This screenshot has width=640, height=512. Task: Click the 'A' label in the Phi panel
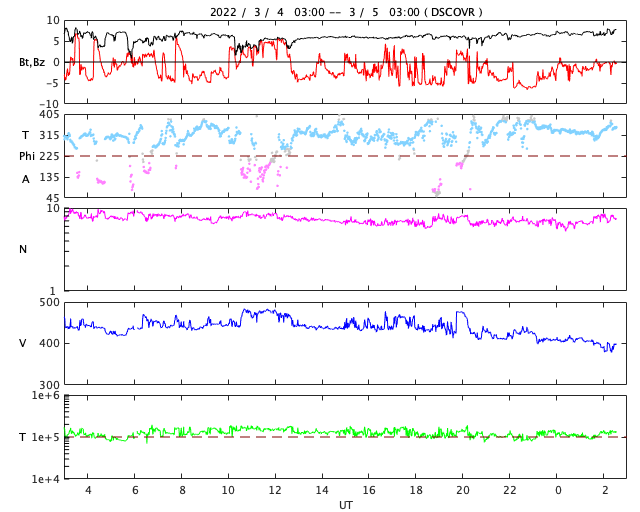26,179
